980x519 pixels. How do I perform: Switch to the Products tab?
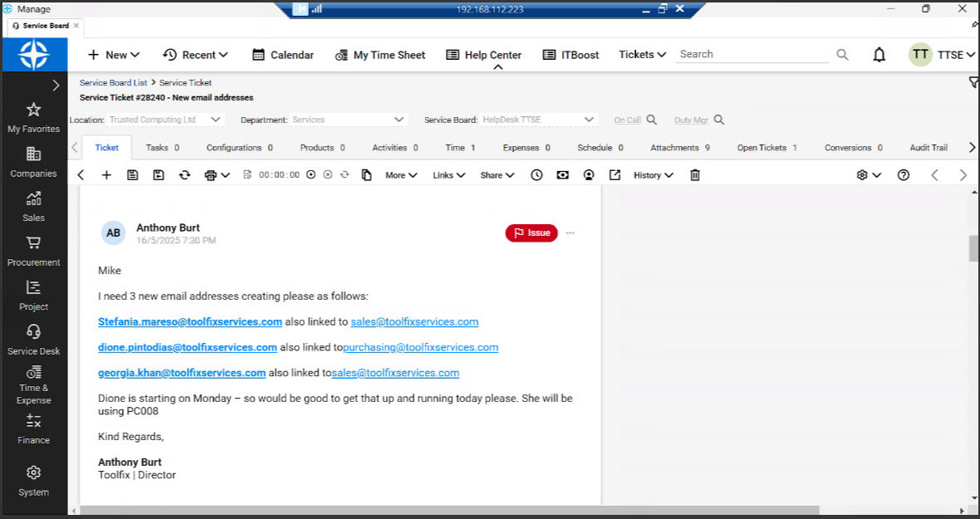322,147
